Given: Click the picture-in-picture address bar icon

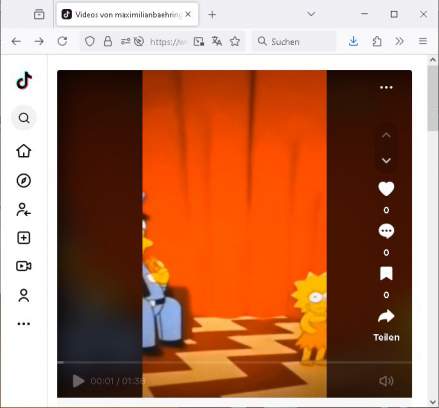Looking at the screenshot, I should 199,41.
